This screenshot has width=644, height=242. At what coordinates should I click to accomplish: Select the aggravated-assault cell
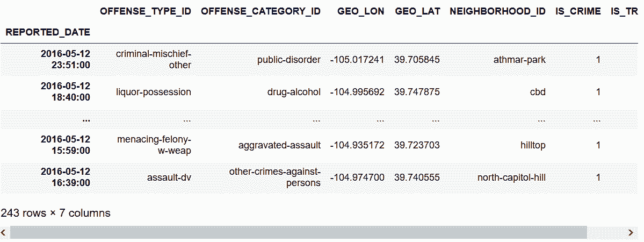pos(280,145)
